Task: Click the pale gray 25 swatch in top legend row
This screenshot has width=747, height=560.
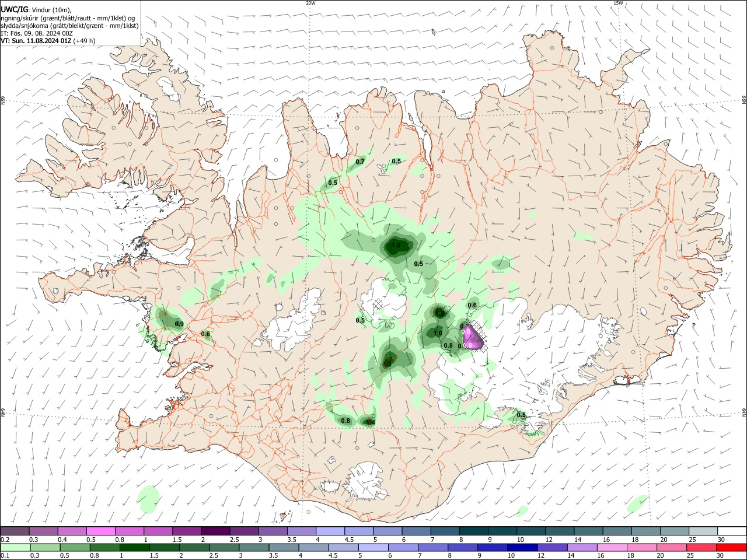Action: tap(704, 531)
